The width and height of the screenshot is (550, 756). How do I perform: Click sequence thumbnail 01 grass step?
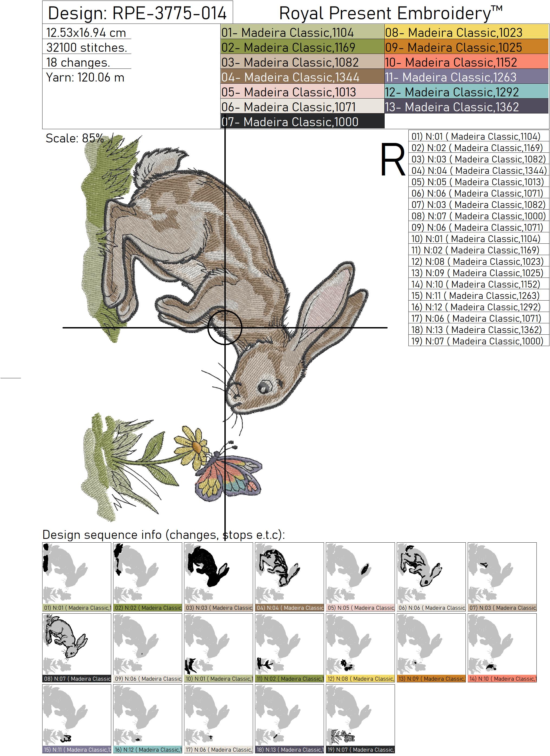point(76,573)
